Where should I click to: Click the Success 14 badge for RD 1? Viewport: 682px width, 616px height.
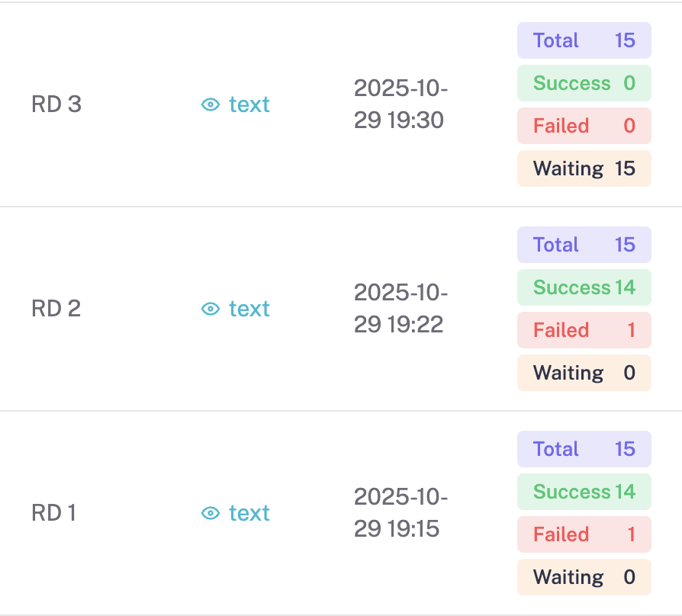(584, 492)
